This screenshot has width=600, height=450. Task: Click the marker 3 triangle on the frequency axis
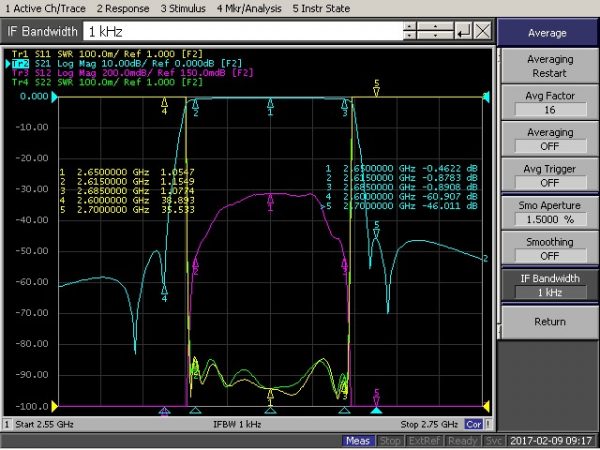[x=344, y=411]
